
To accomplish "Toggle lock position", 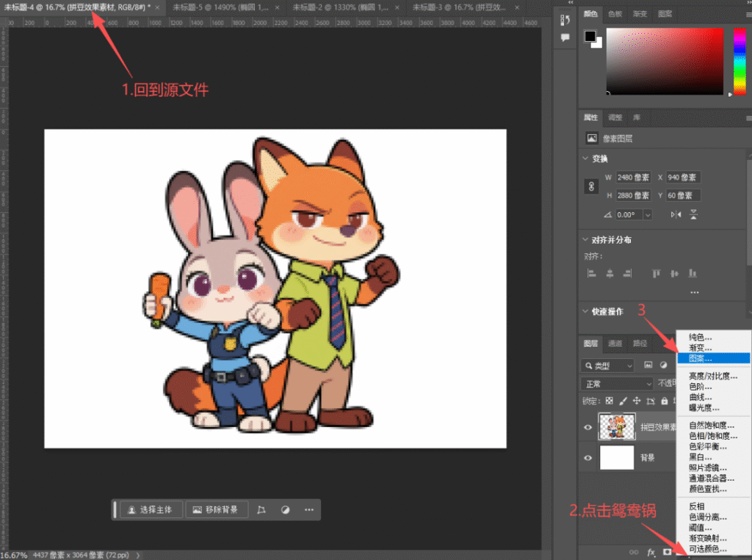I will tap(637, 401).
